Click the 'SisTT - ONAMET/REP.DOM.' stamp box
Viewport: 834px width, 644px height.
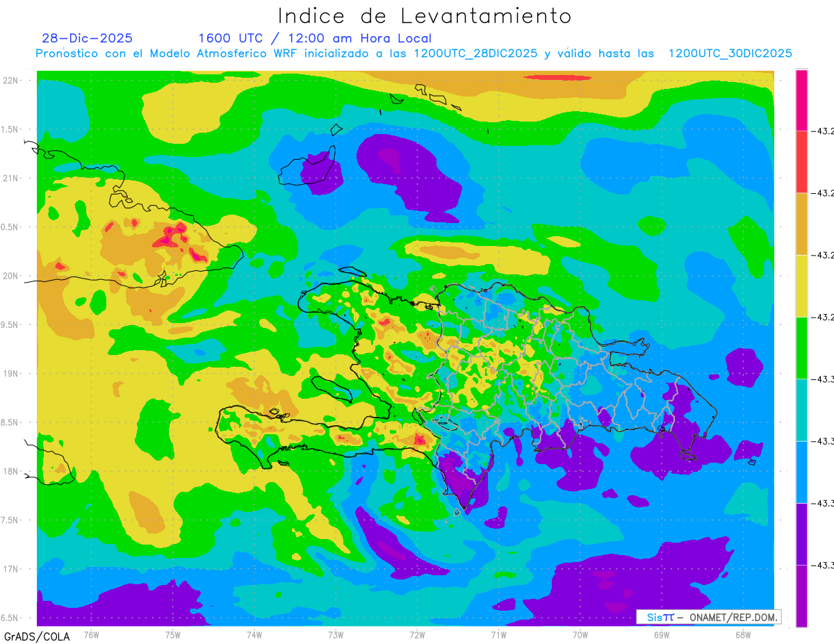click(708, 617)
